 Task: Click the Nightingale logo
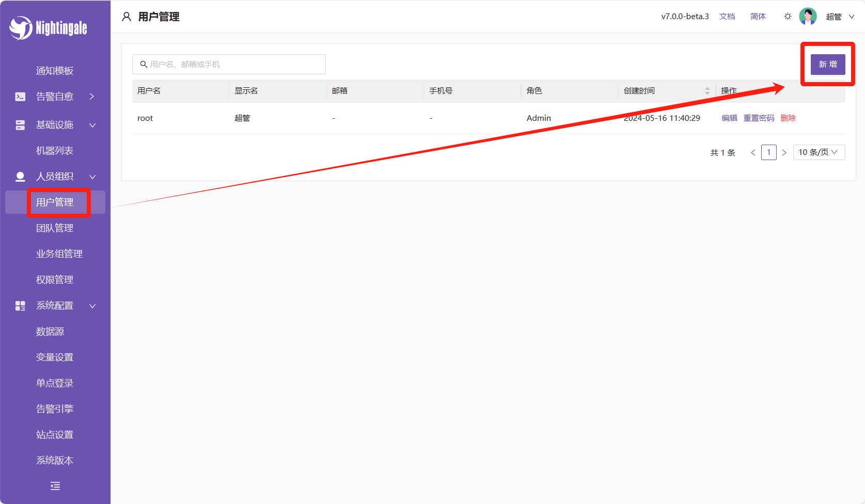point(48,28)
